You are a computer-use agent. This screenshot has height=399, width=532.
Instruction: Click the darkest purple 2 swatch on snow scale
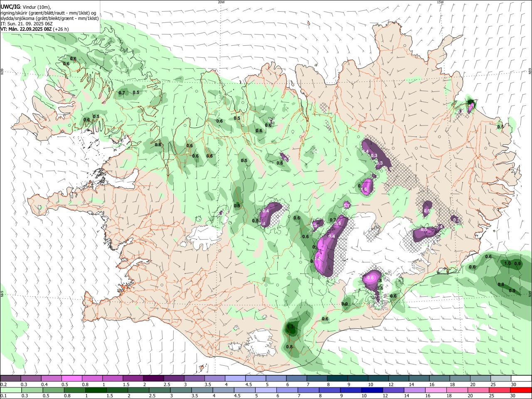(x=153, y=378)
